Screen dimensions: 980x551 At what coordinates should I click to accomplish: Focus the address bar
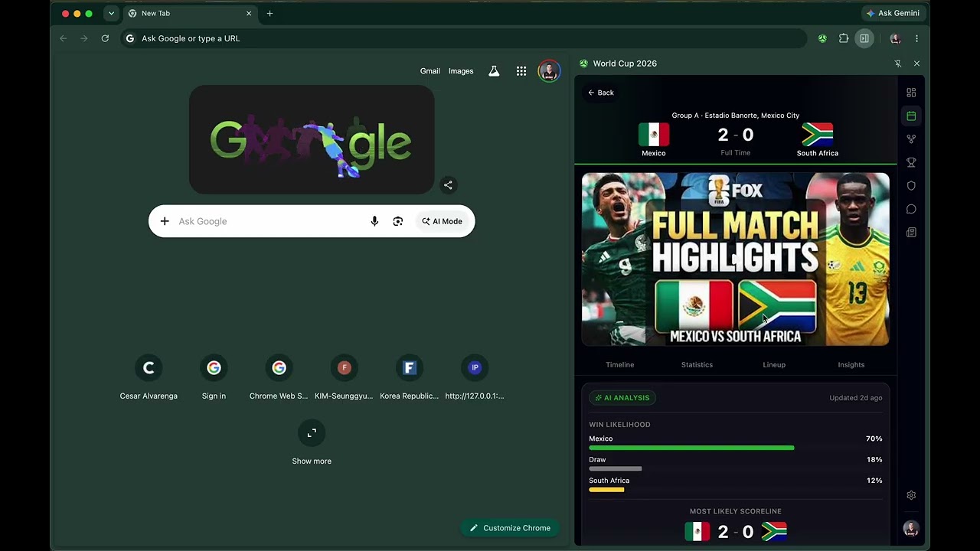pyautogui.click(x=463, y=38)
